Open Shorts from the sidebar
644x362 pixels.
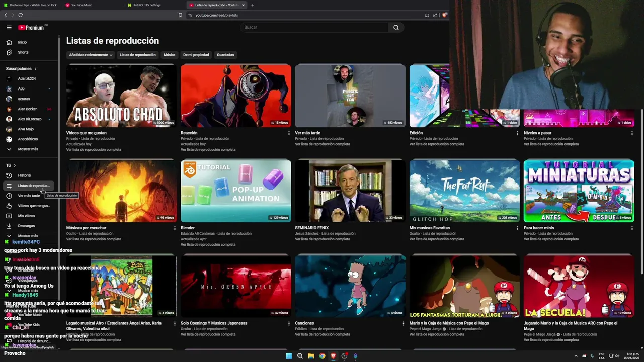click(x=29, y=52)
